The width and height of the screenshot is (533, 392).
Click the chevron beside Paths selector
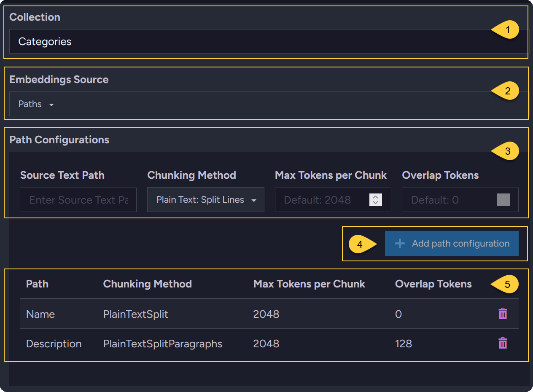coord(51,104)
